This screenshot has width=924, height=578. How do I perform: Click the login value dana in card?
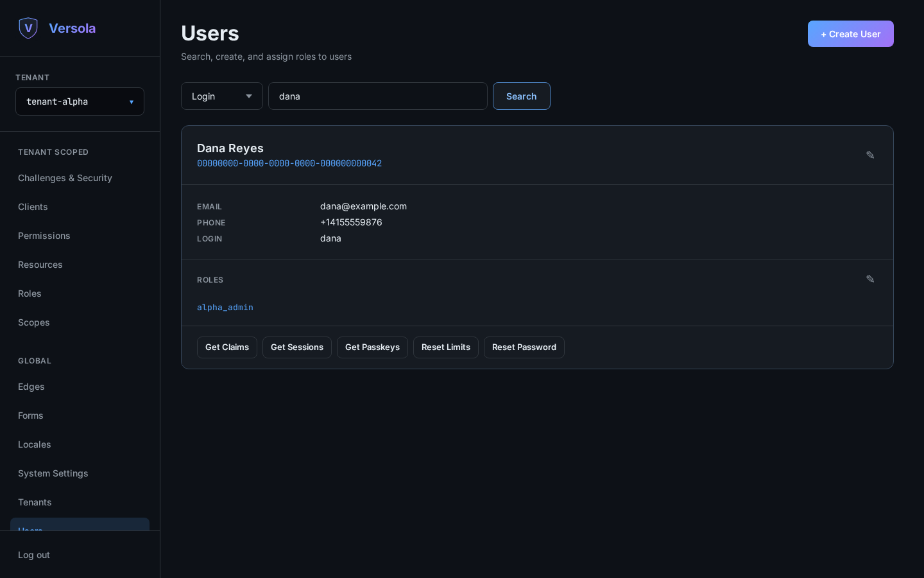coord(330,238)
